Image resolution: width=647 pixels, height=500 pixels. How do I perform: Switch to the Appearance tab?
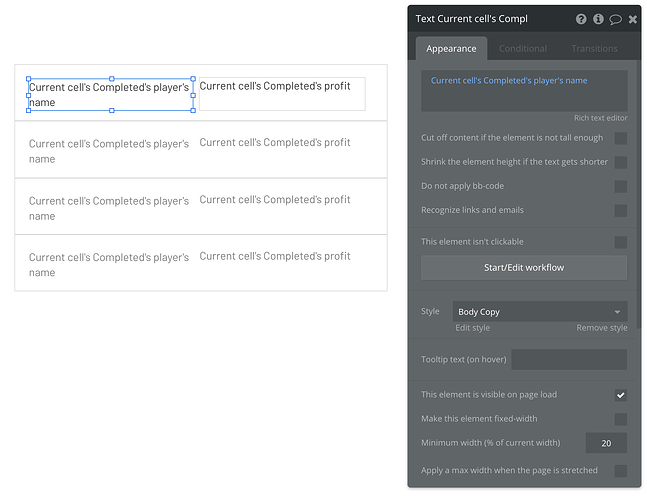click(451, 48)
